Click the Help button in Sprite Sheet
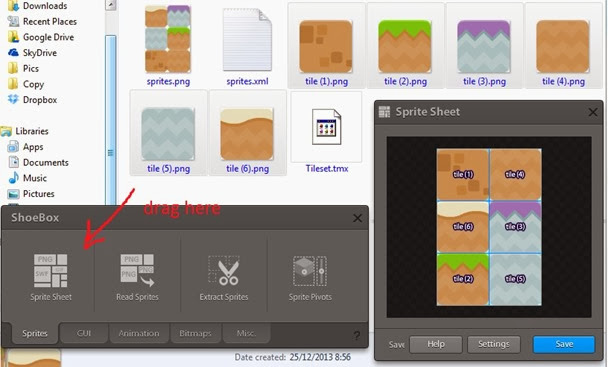The height and width of the screenshot is (367, 608). coord(436,344)
